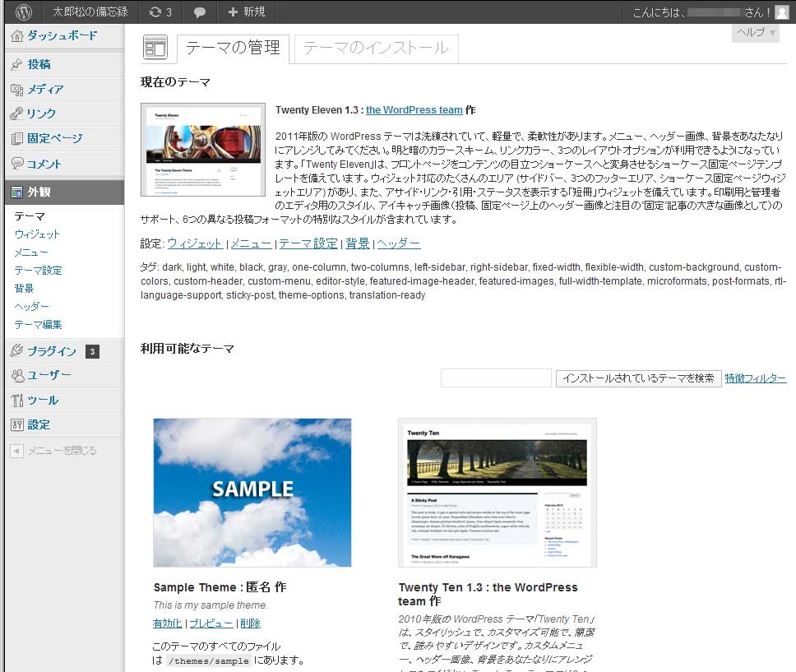Click the themes page header icon
This screenshot has height=672, width=796.
(x=155, y=48)
